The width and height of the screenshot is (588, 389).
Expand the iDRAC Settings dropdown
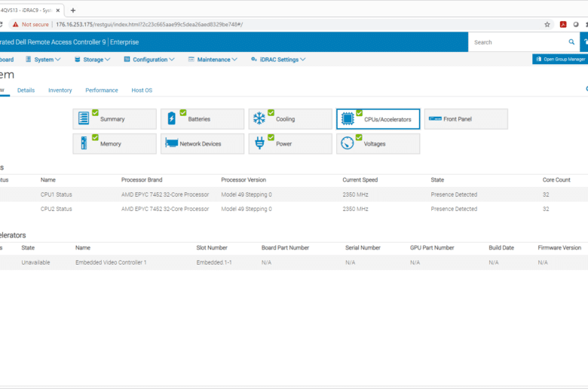[278, 60]
